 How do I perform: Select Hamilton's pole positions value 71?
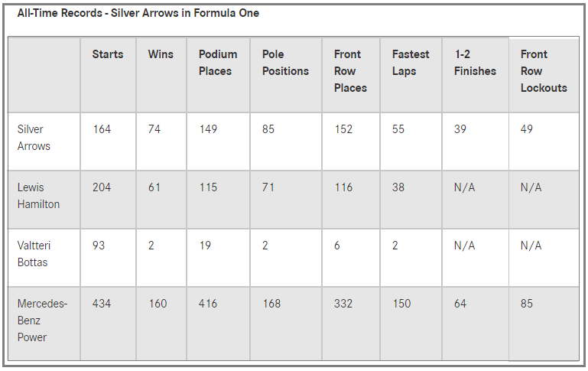coord(268,187)
